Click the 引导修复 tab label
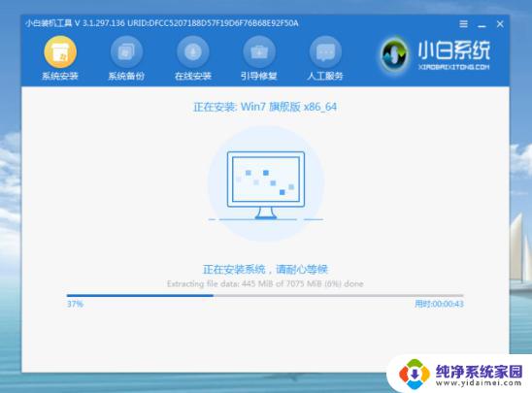 [x=259, y=76]
